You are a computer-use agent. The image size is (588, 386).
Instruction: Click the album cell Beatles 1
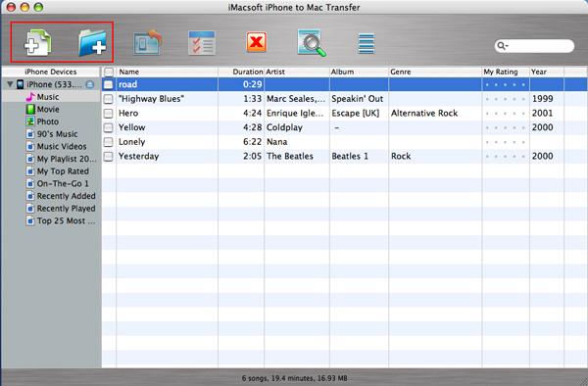(x=350, y=157)
